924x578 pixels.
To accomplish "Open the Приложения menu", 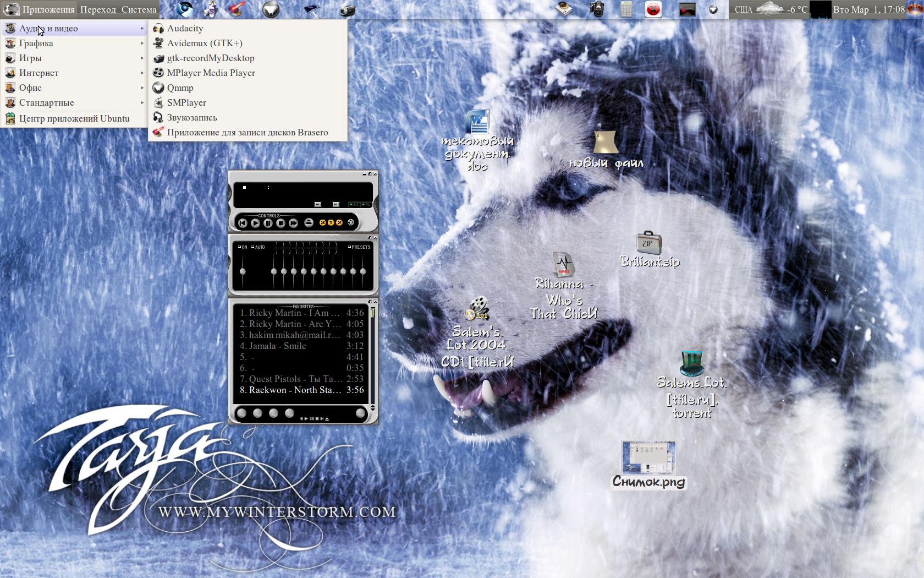I will tap(39, 9).
